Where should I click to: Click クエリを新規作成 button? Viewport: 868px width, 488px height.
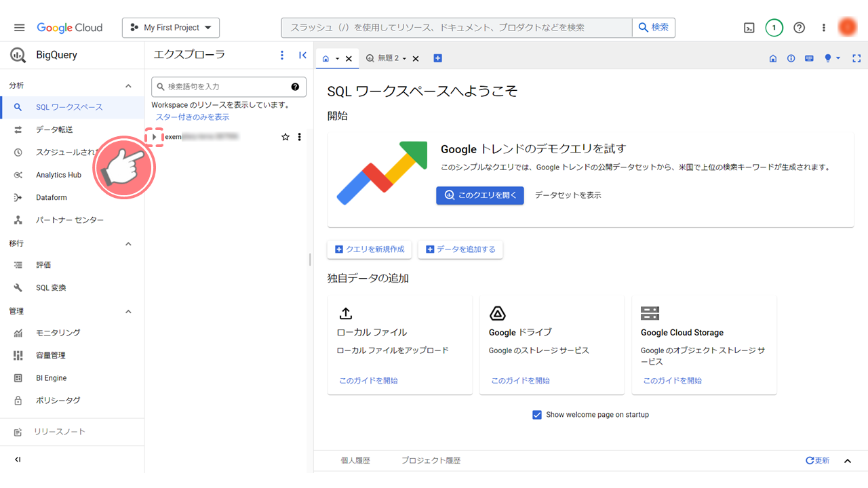pyautogui.click(x=369, y=249)
